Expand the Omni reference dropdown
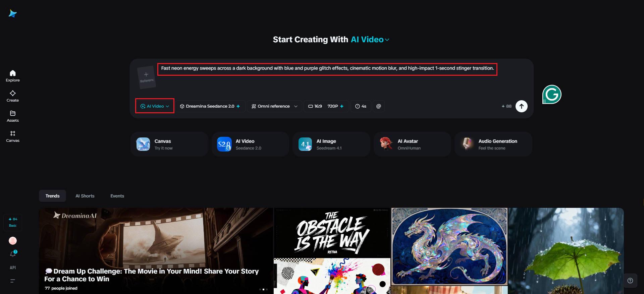 274,106
